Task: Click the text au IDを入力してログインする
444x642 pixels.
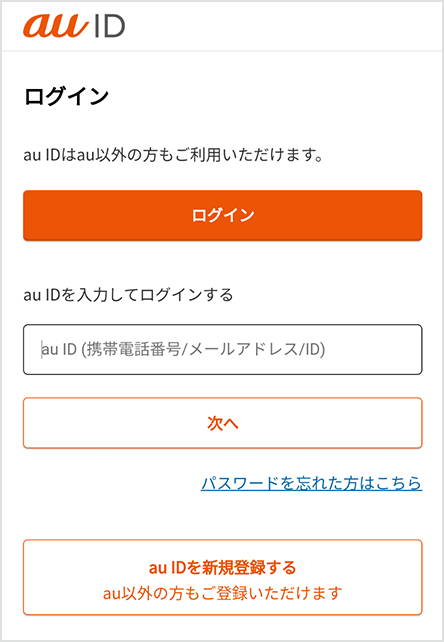Action: [128, 295]
